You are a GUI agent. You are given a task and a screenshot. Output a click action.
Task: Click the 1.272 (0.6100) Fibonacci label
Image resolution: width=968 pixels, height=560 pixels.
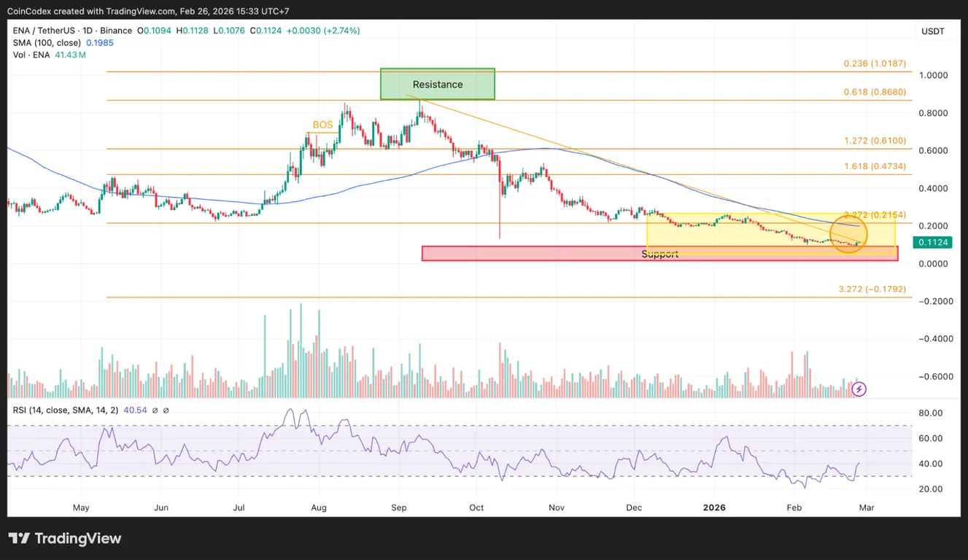pyautogui.click(x=875, y=140)
